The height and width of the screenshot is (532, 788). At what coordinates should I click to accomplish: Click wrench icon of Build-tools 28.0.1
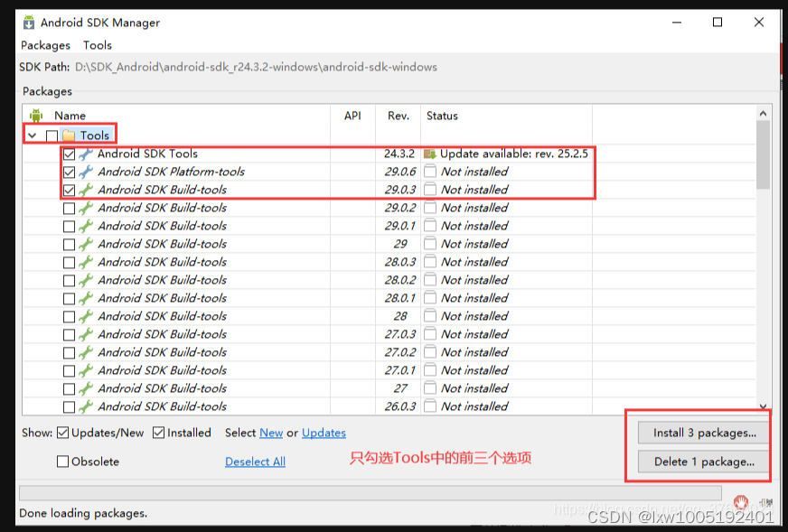86,298
